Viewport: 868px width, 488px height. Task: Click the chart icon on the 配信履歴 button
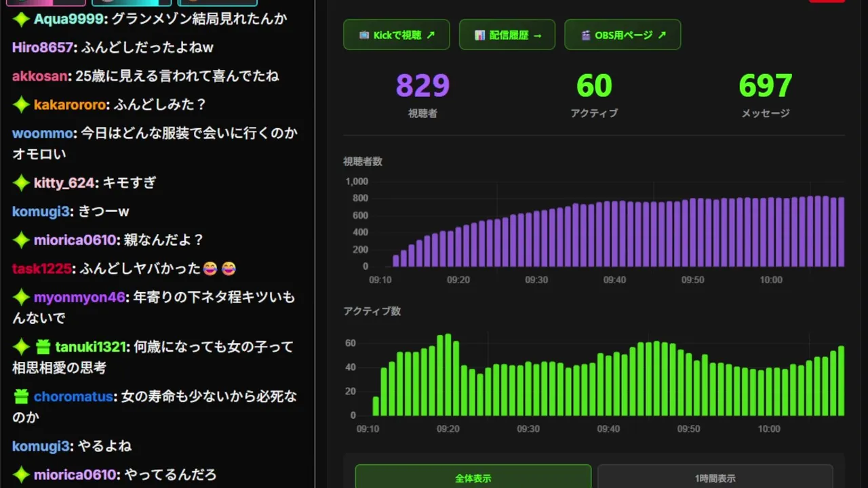[x=479, y=35]
